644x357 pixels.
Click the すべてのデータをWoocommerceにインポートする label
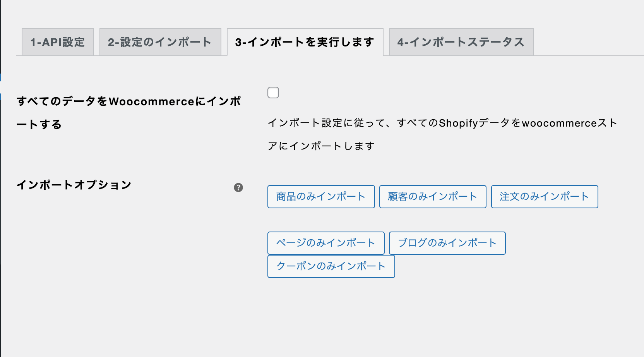[x=128, y=113]
